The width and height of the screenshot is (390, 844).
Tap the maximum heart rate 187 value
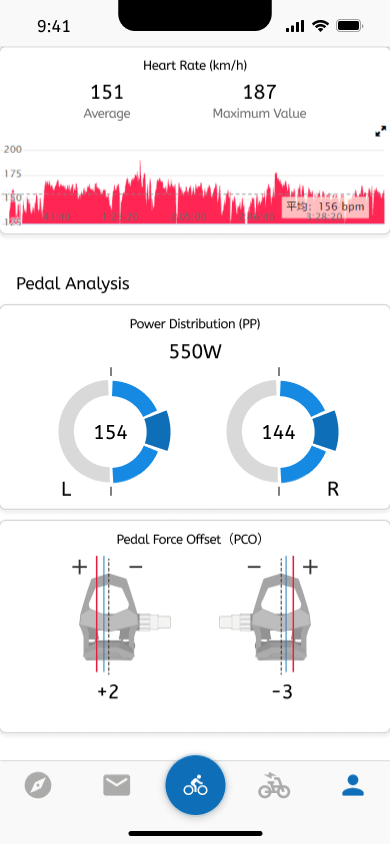click(259, 92)
